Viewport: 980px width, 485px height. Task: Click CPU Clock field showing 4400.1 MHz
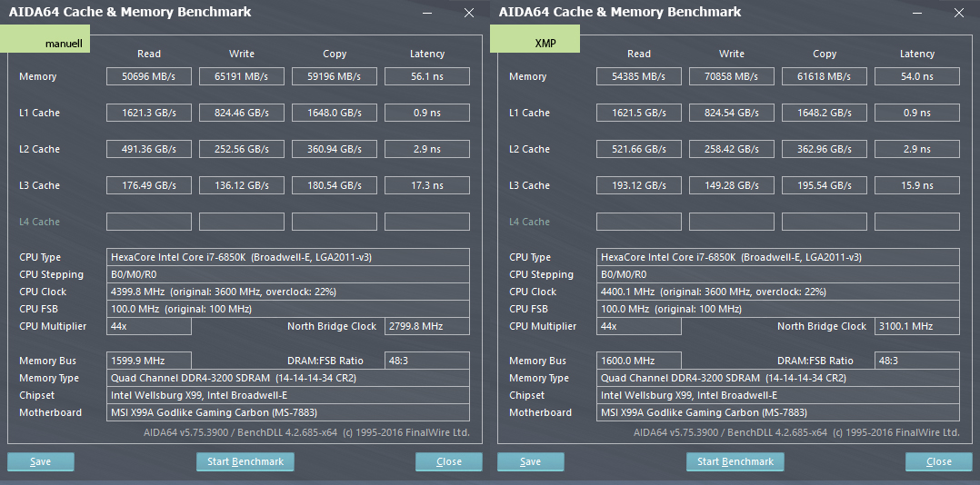(778, 292)
